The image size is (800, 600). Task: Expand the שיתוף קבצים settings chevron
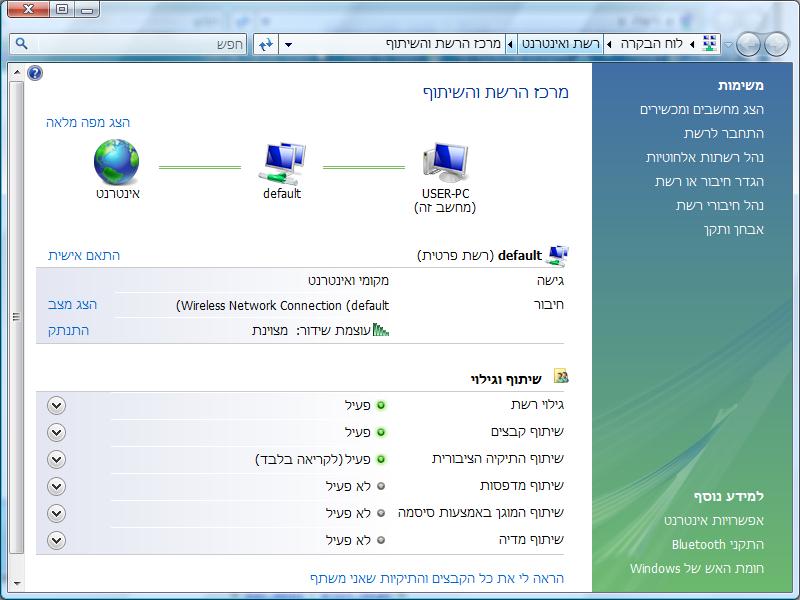(x=56, y=433)
